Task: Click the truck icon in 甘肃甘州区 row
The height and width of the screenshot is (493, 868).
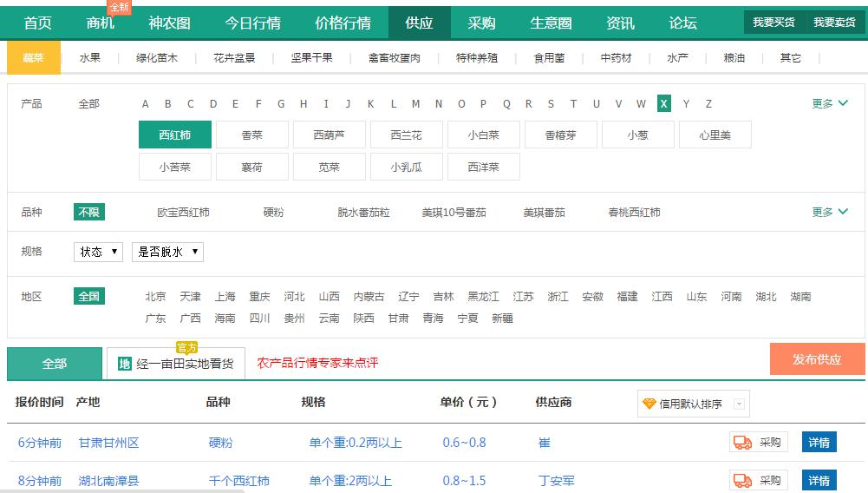Action: coord(742,442)
